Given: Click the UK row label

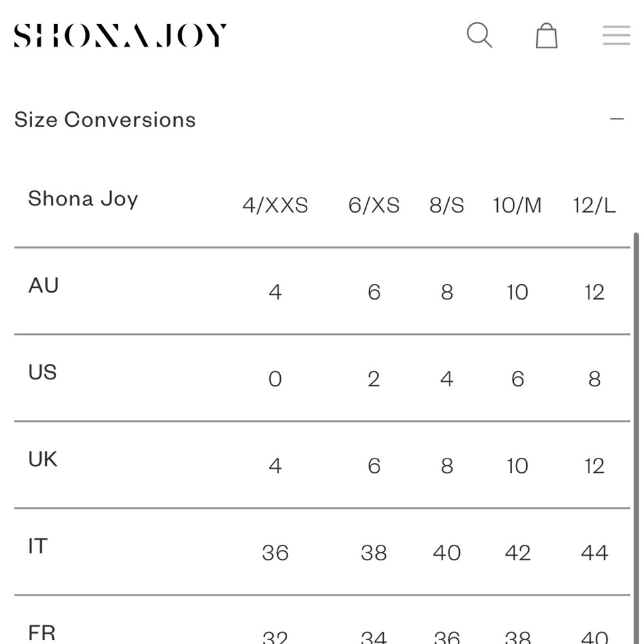Looking at the screenshot, I should [x=43, y=459].
